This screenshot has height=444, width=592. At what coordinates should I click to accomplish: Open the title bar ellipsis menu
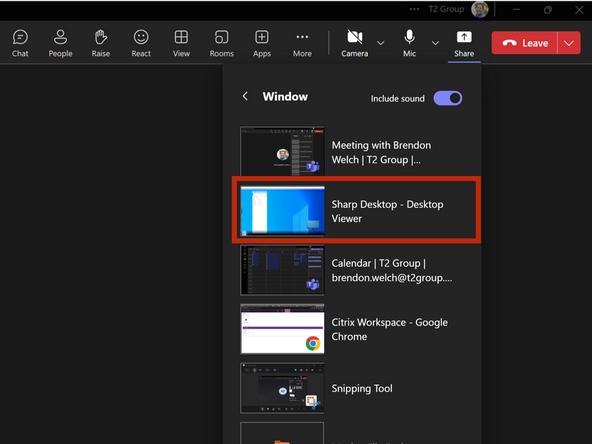coord(414,9)
